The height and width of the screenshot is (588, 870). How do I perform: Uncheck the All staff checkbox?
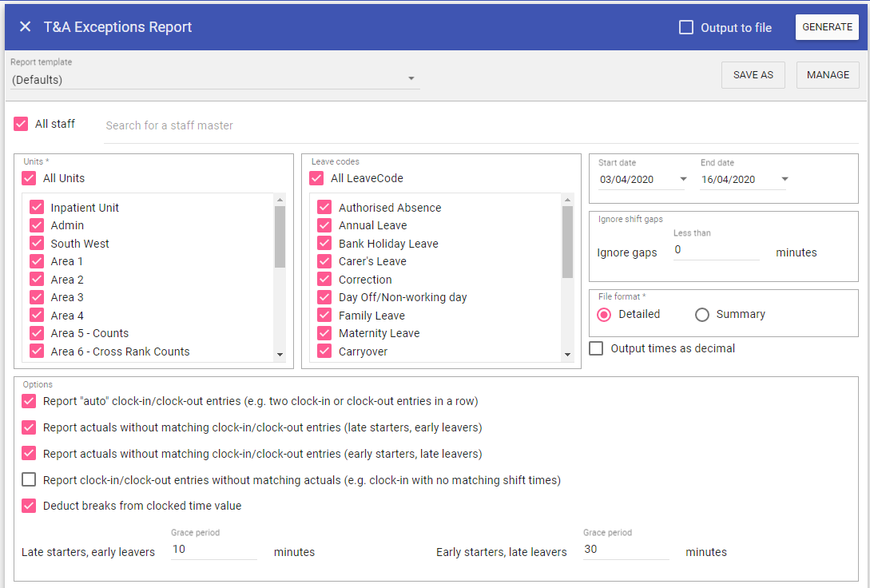click(22, 125)
